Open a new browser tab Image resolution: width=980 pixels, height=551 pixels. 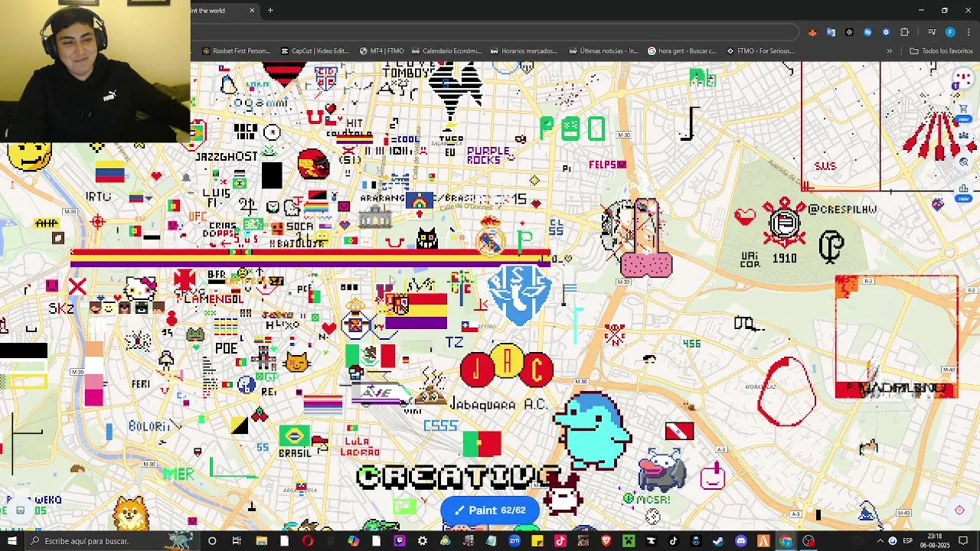coord(270,10)
